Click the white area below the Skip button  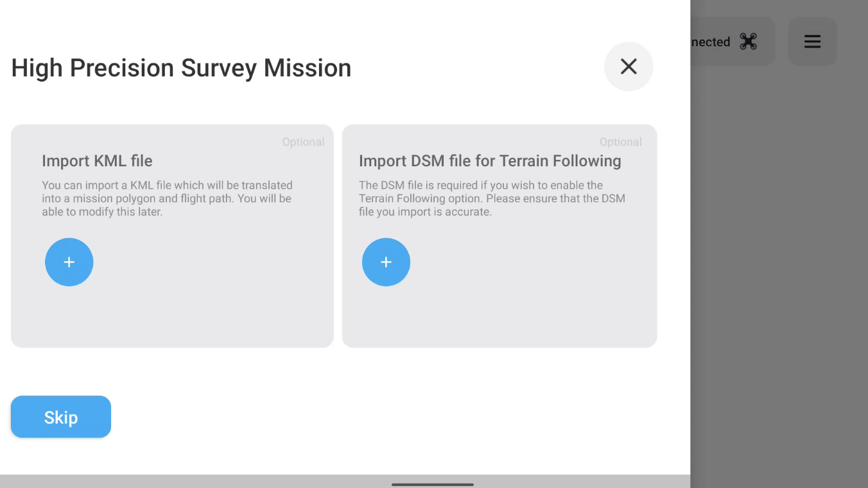tap(321, 456)
